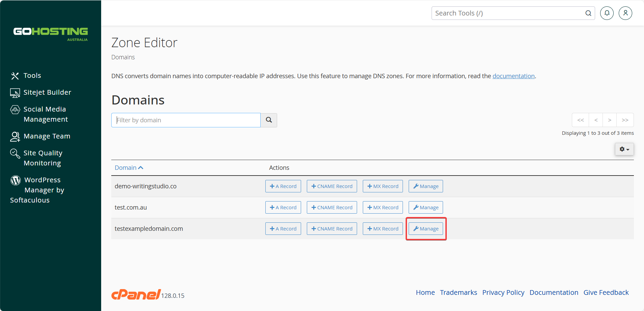The width and height of the screenshot is (644, 311).
Task: Open Sitejet Builder in the sidebar
Action: [x=41, y=92]
